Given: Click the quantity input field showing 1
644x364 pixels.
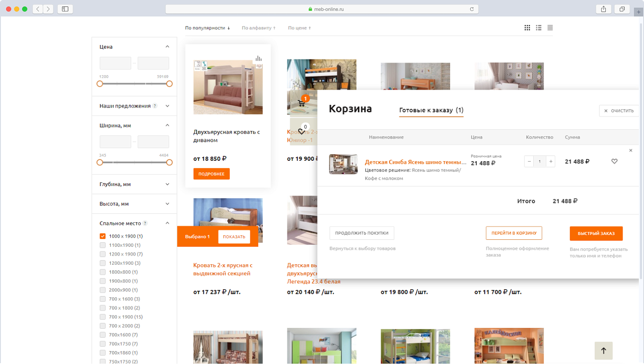Looking at the screenshot, I should click(540, 161).
